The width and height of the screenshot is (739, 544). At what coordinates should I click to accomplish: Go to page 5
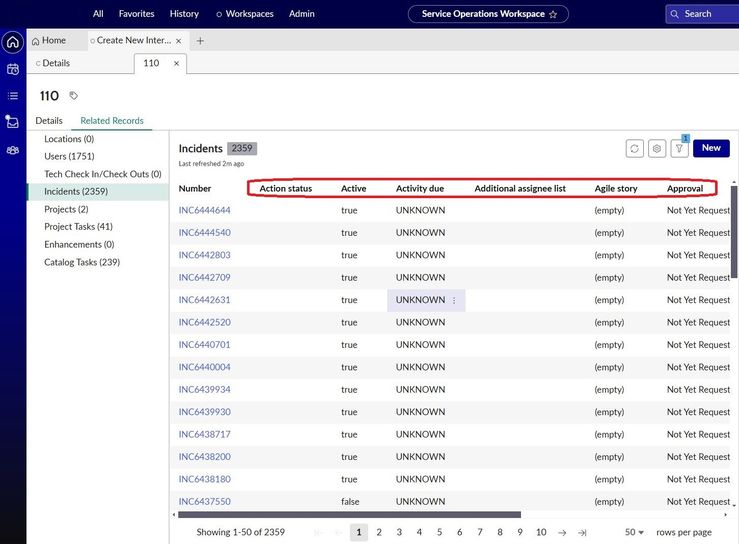click(439, 532)
